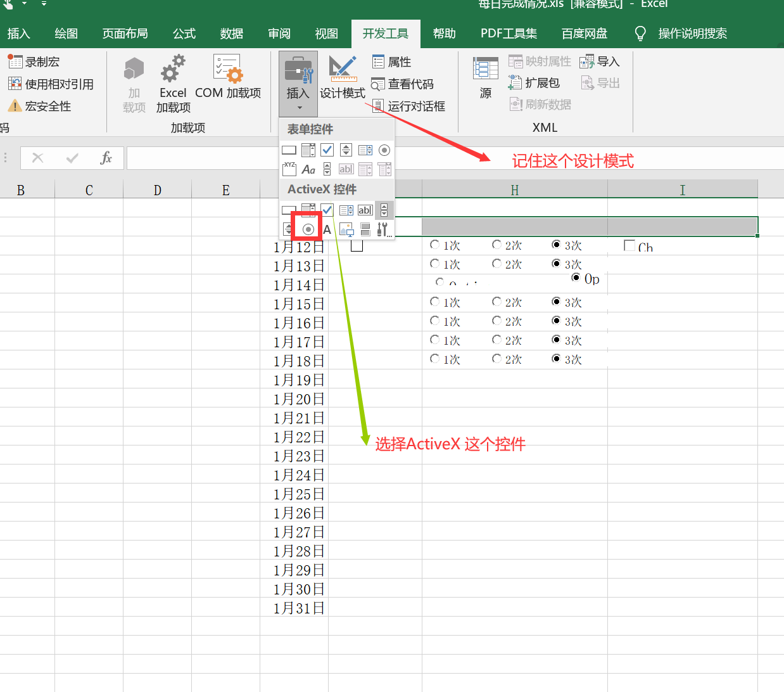This screenshot has height=692, width=784.
Task: Open the 百度网盘 tab
Action: [x=585, y=34]
